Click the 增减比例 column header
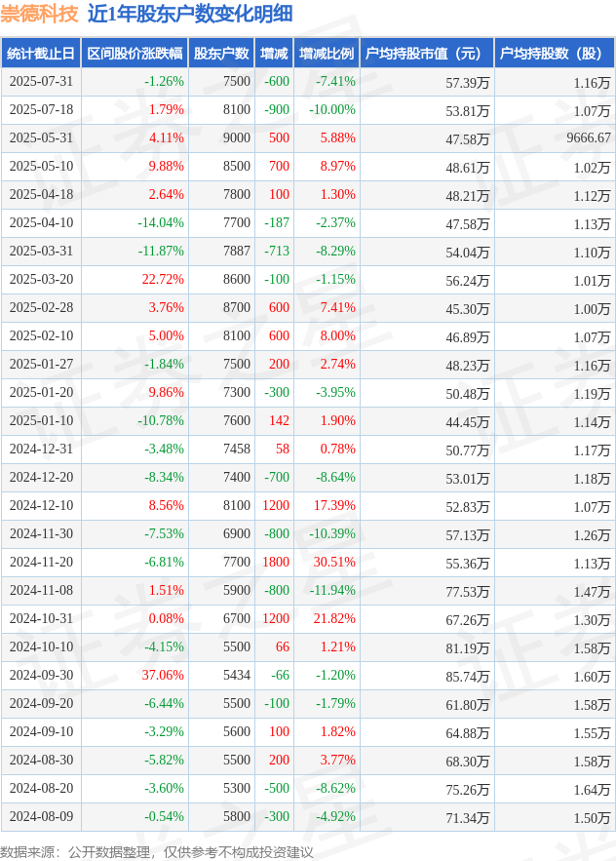The image size is (616, 861). (327, 54)
